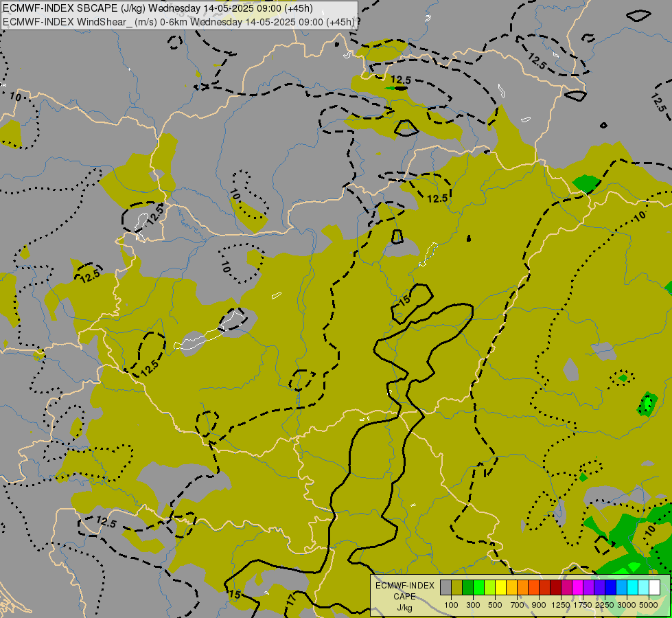This screenshot has width=672, height=618.
Task: Click the crimson-pink swatch after 1250
Action: 567,588
